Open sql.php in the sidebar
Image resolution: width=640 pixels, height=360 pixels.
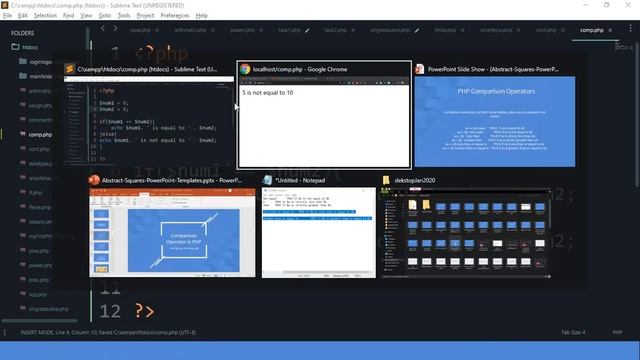[38, 294]
